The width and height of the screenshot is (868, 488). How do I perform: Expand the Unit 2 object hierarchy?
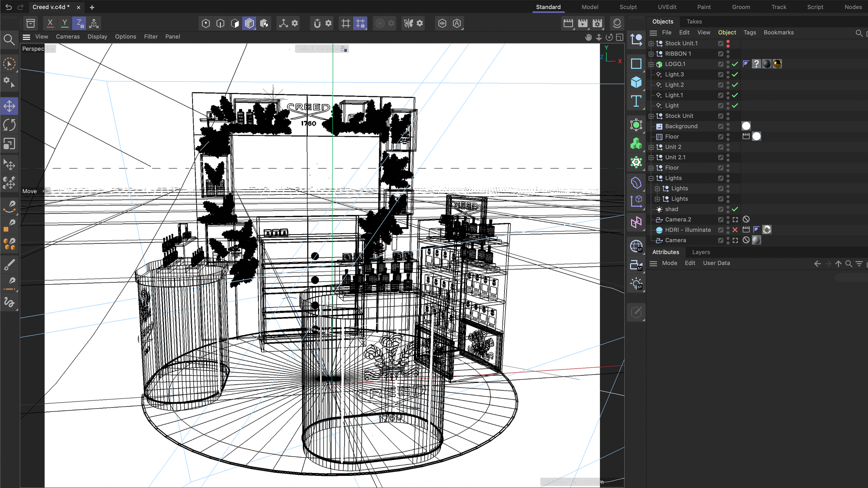click(651, 147)
